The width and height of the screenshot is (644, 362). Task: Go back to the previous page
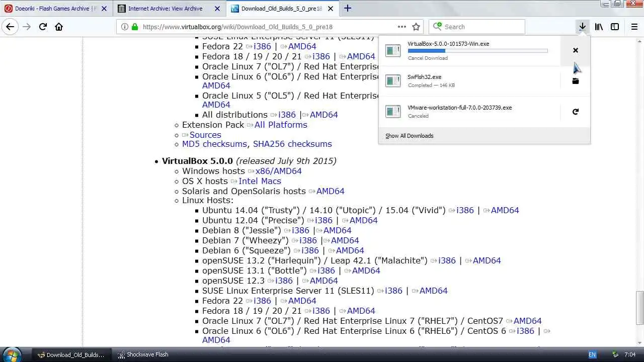click(x=10, y=27)
